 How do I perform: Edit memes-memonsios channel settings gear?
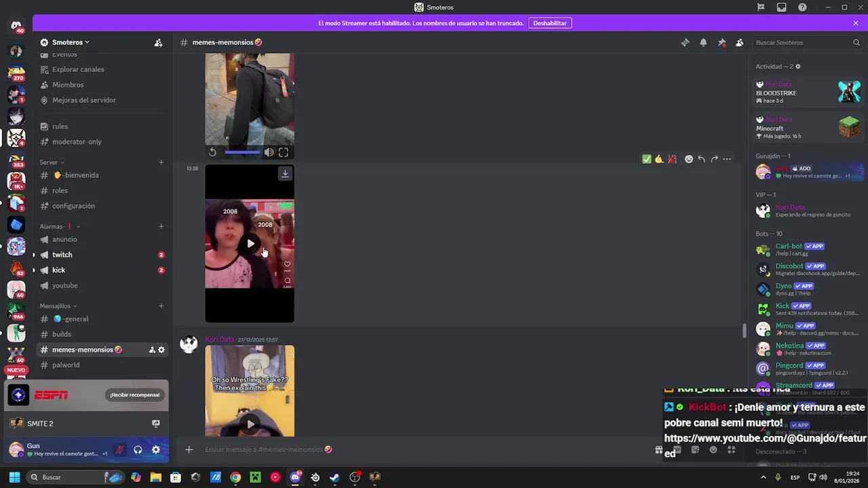coord(161,350)
